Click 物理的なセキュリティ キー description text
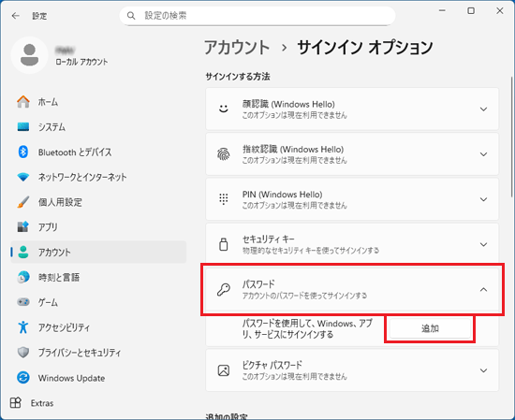The width and height of the screenshot is (515, 420). coord(311,251)
